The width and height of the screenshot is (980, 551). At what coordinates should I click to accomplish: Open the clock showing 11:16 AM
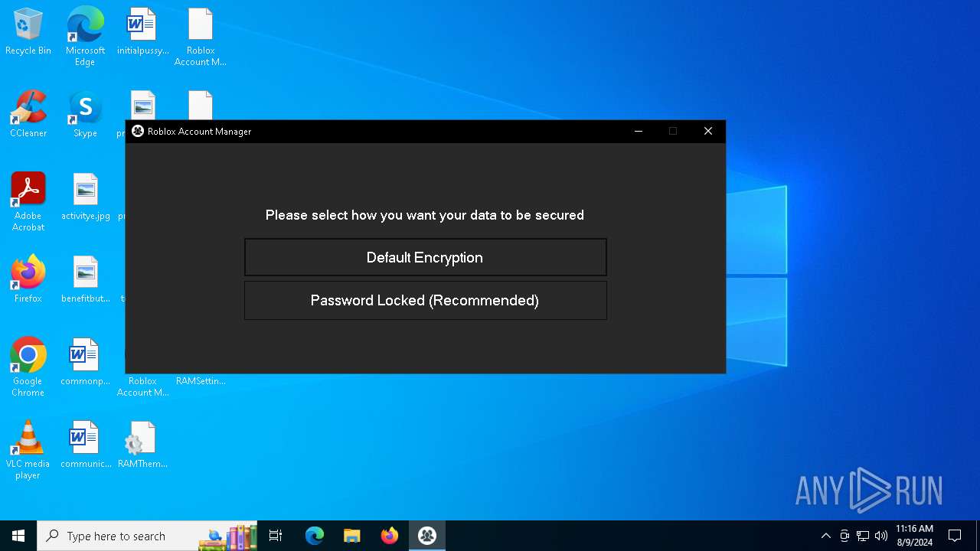tap(914, 536)
